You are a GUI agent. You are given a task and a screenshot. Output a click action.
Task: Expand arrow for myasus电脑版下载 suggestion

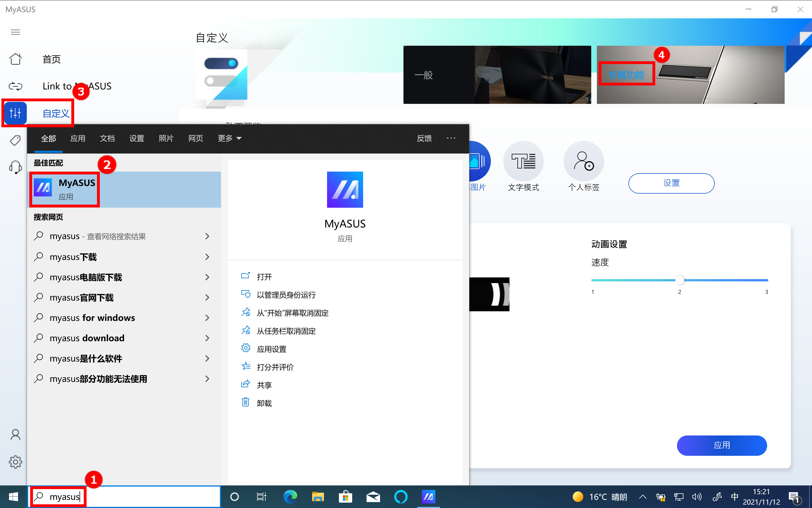pos(207,277)
